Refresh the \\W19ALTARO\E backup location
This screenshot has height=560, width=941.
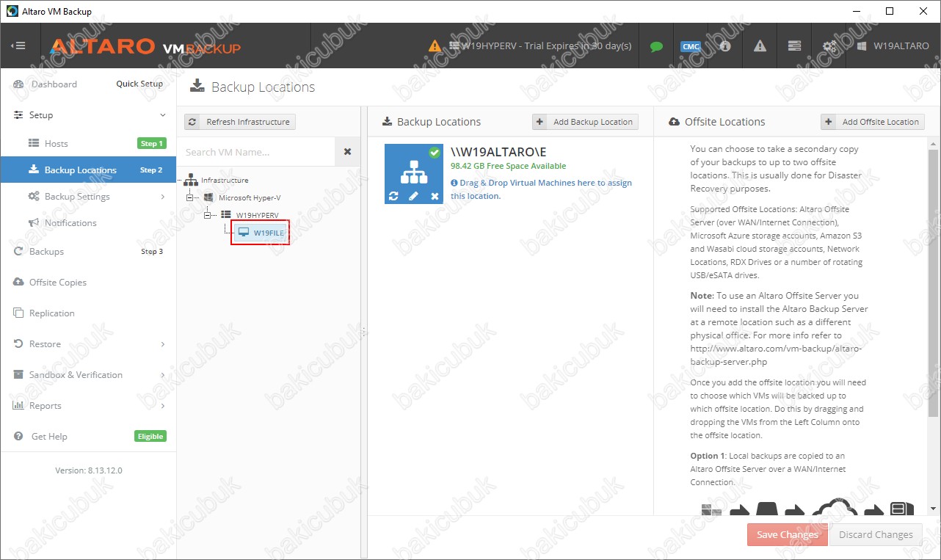pyautogui.click(x=394, y=196)
